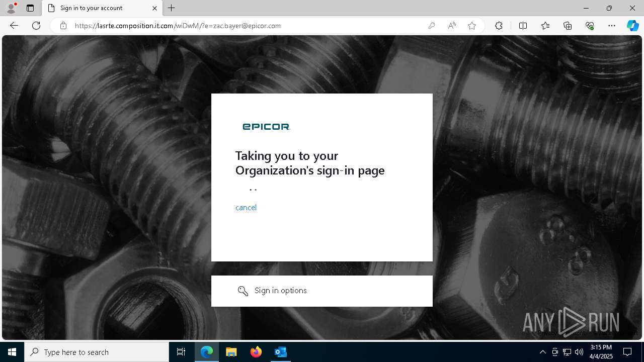Viewport: 644px width, 362px height.
Task: Open Collections icon
Action: point(568,26)
